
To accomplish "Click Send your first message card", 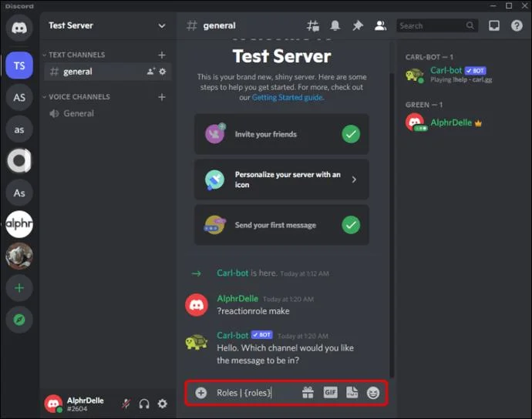I will 281,225.
